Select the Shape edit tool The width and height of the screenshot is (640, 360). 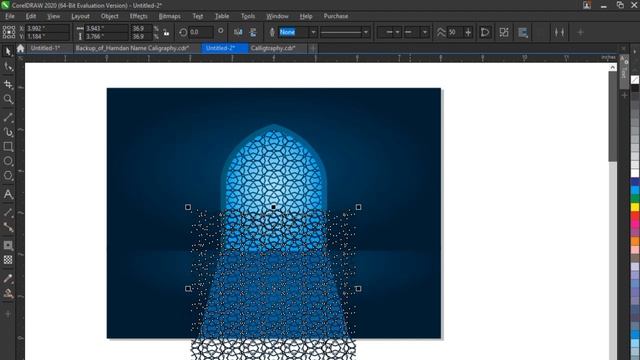(8, 67)
